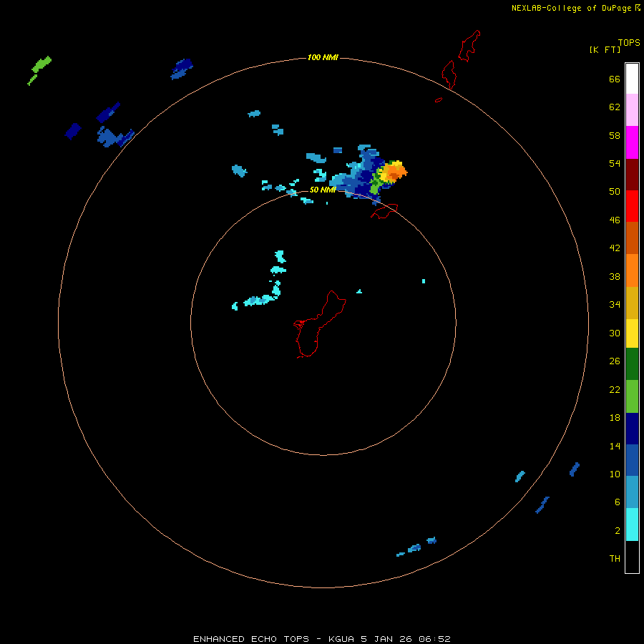The width and height of the screenshot is (644, 644).
Task: Click the legend value '30'
Action: [x=615, y=333]
